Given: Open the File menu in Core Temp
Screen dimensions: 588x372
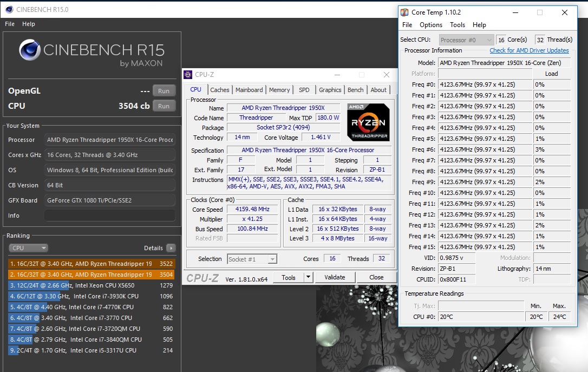Looking at the screenshot, I should pyautogui.click(x=407, y=25).
